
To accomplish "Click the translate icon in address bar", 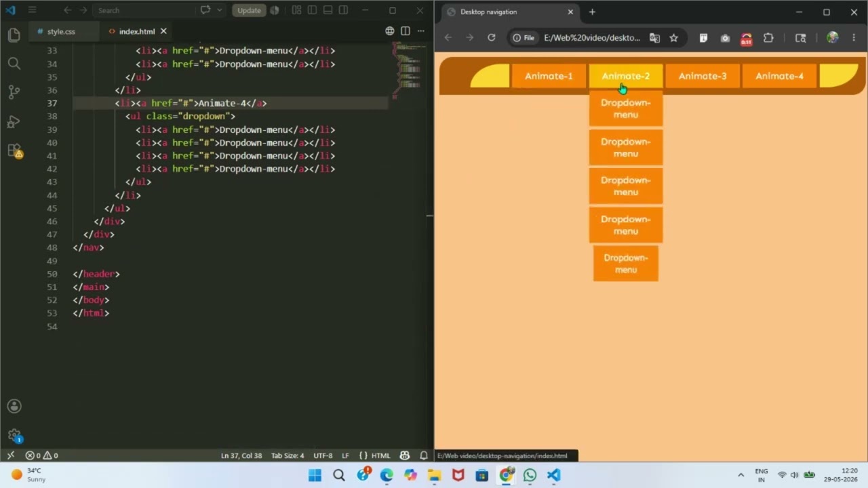I will [654, 38].
